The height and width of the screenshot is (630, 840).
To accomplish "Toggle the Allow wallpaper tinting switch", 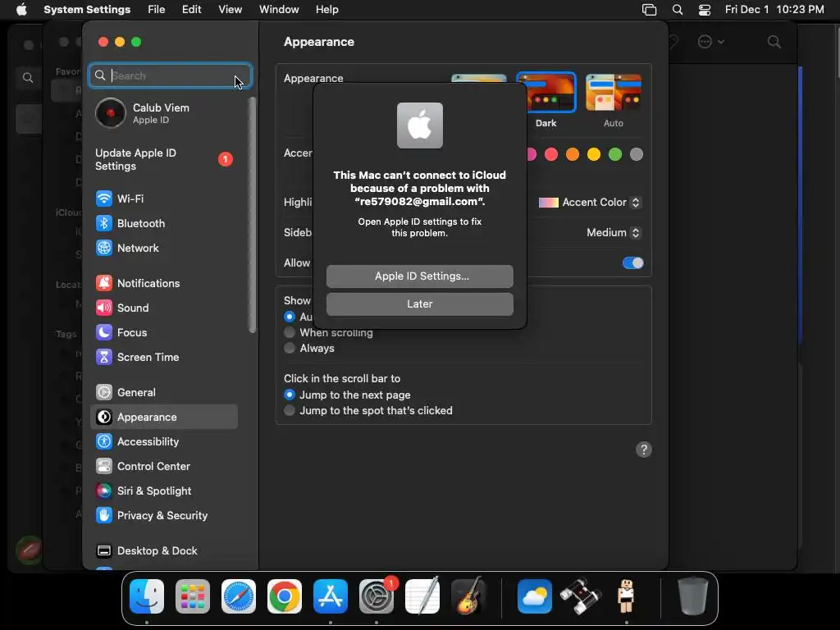I will [x=632, y=263].
